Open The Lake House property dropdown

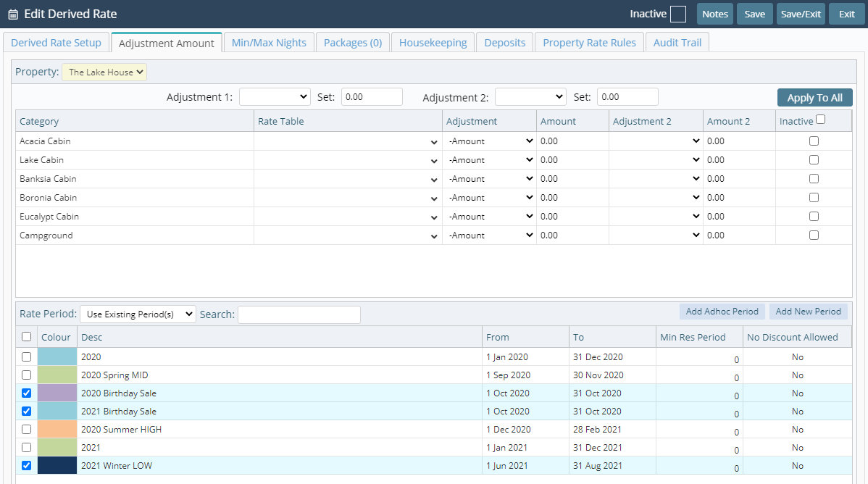tap(104, 72)
